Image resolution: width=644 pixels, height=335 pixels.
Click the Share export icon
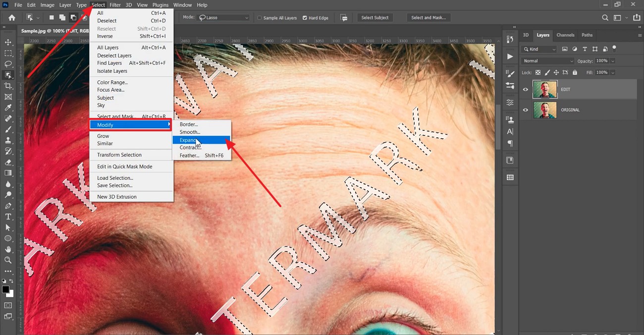coord(637,17)
